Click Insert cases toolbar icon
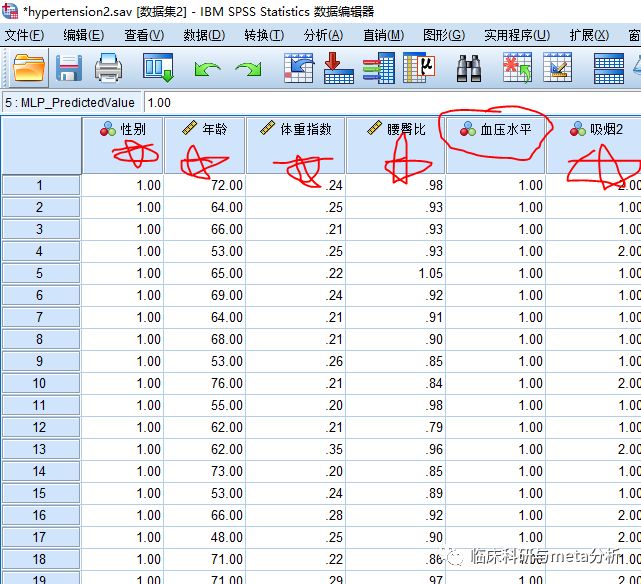 point(517,68)
